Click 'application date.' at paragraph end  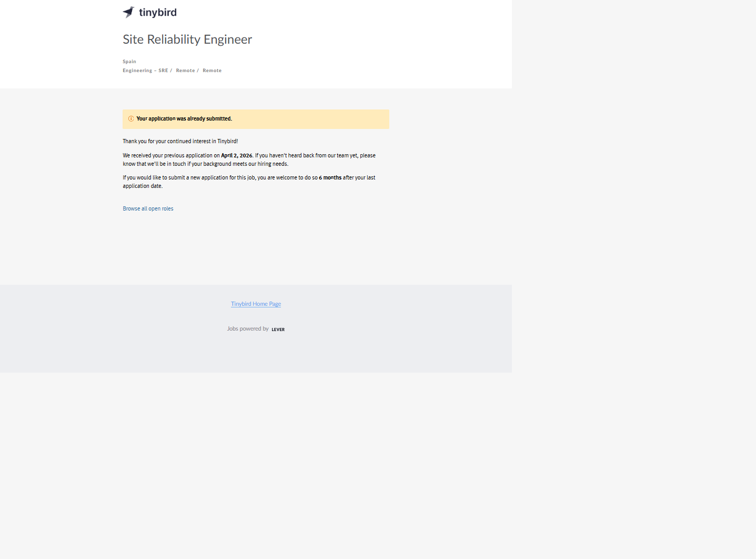[143, 186]
